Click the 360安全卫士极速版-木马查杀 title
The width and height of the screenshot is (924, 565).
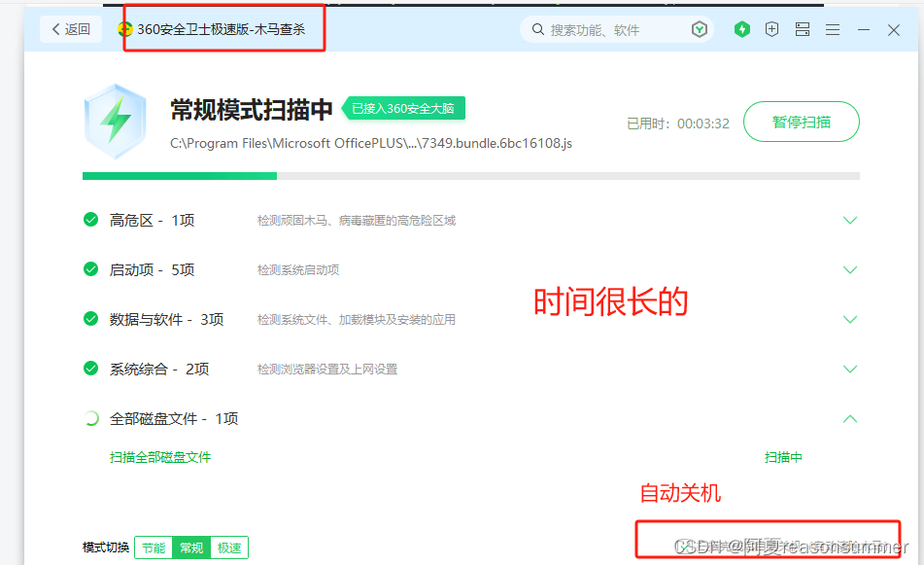coord(221,29)
